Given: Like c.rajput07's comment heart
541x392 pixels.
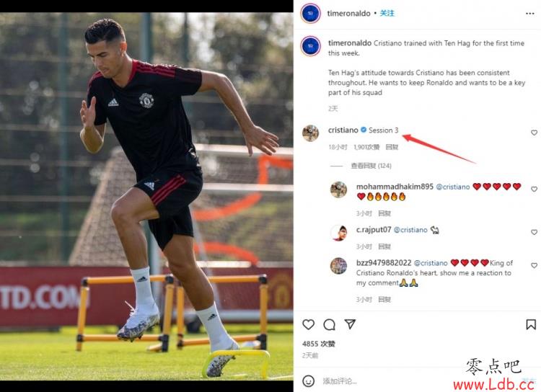Looking at the screenshot, I should tap(534, 232).
